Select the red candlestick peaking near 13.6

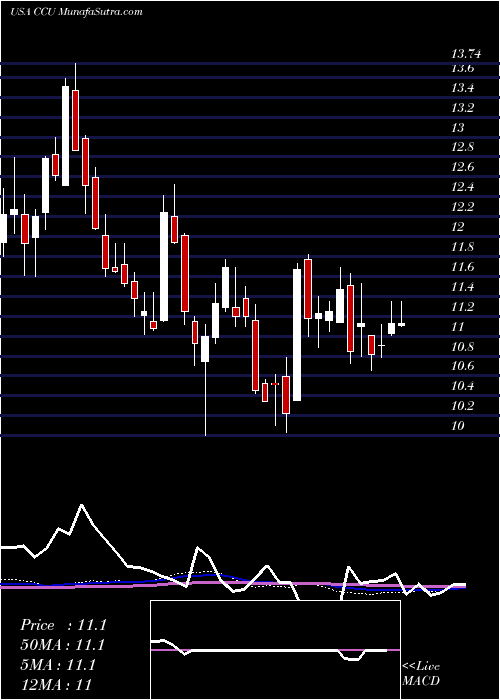(x=75, y=120)
